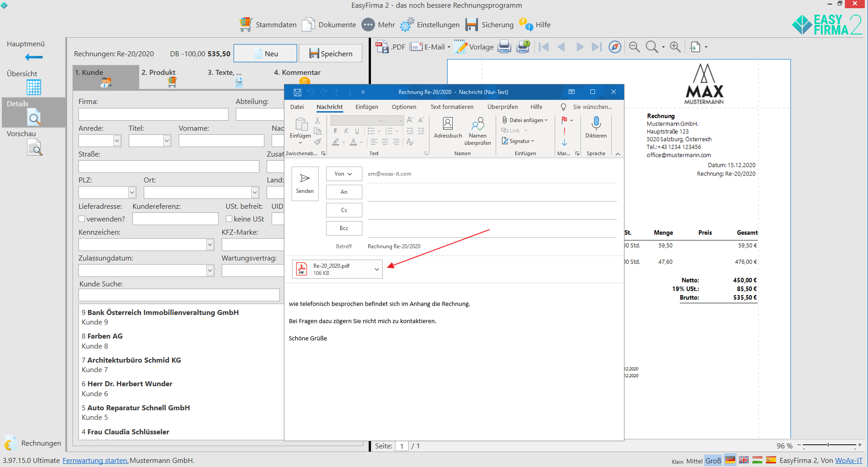Screen dimensions: 868x467
Task: Open the Datei tab in Outlook
Action: pos(297,107)
